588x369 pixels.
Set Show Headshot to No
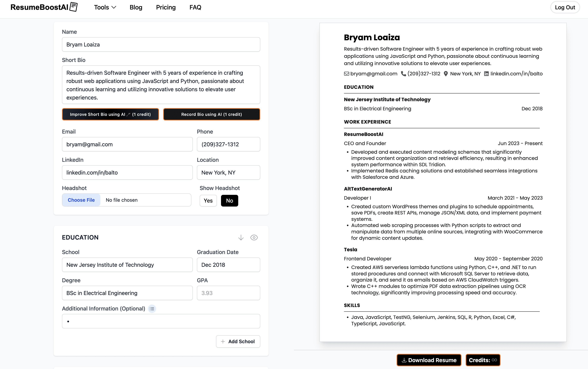[229, 200]
